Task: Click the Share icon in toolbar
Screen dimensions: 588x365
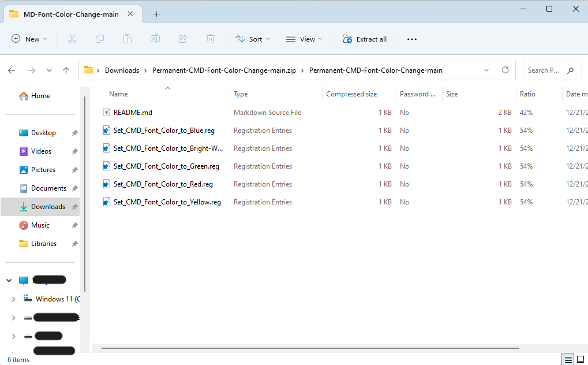Action: (183, 39)
